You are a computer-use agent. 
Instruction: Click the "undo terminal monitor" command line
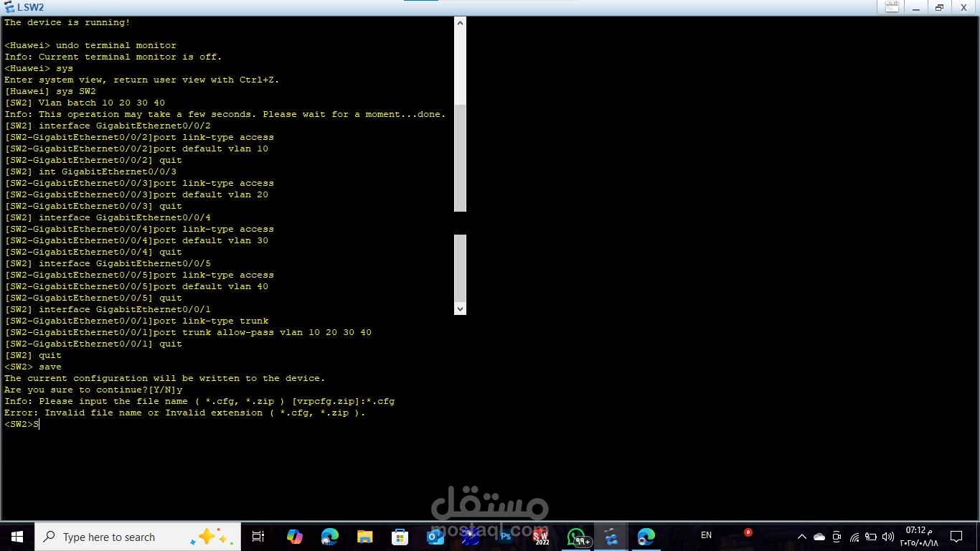pyautogui.click(x=90, y=45)
